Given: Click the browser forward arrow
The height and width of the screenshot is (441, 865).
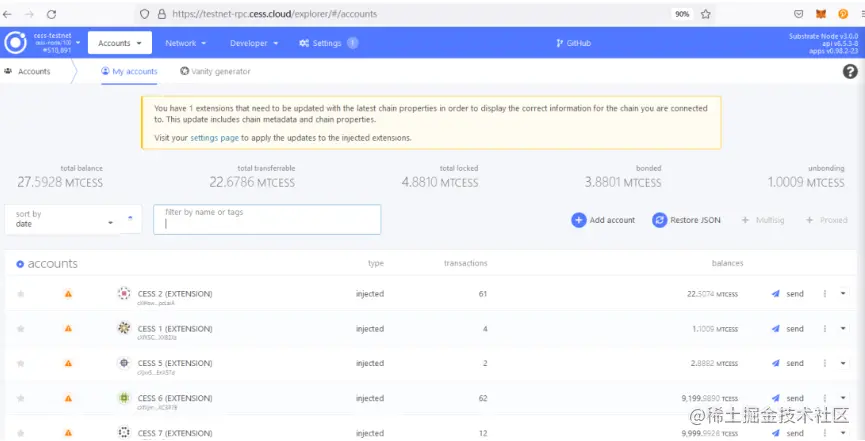Looking at the screenshot, I should 29,14.
